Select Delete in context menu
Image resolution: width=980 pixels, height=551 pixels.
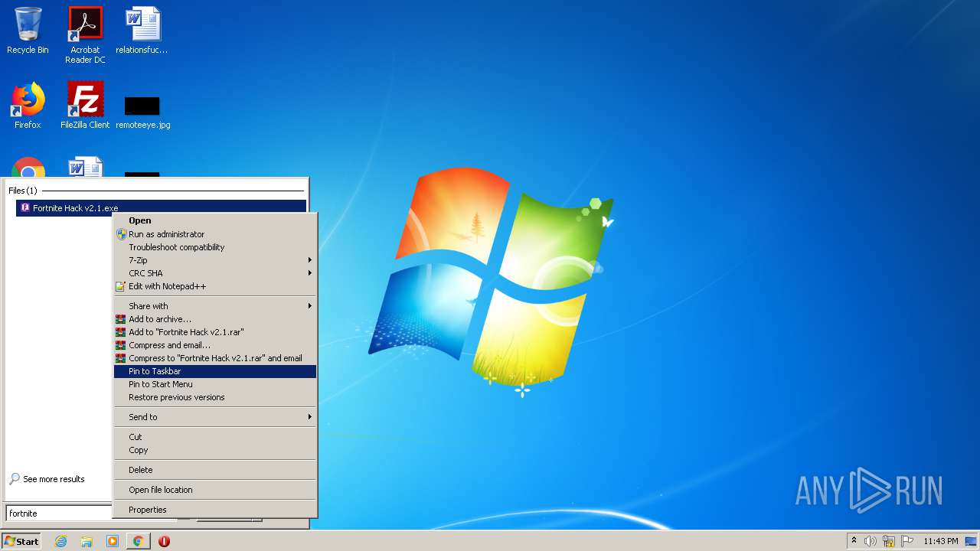coord(215,470)
